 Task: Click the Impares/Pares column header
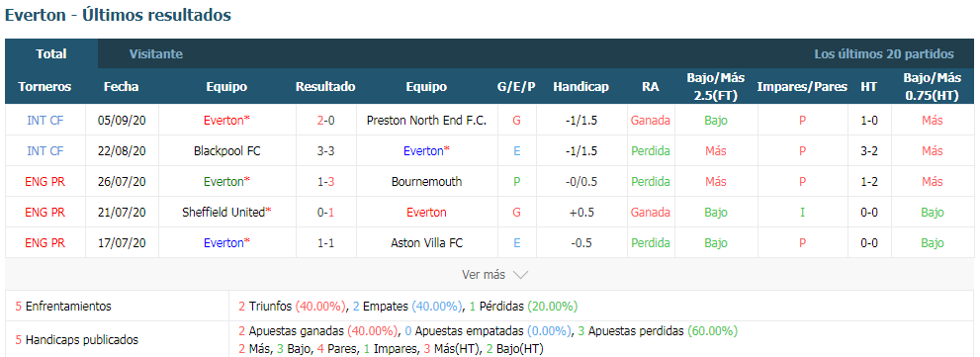[802, 87]
